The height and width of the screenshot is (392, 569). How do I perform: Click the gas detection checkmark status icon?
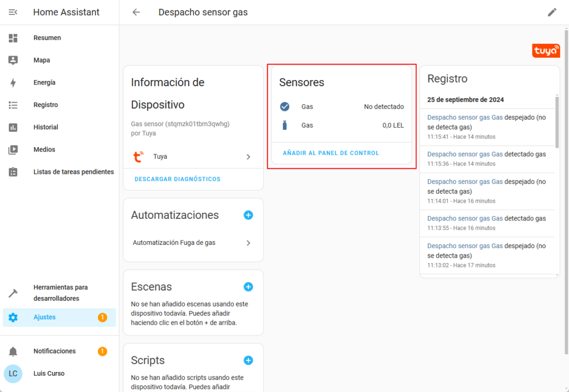point(285,107)
